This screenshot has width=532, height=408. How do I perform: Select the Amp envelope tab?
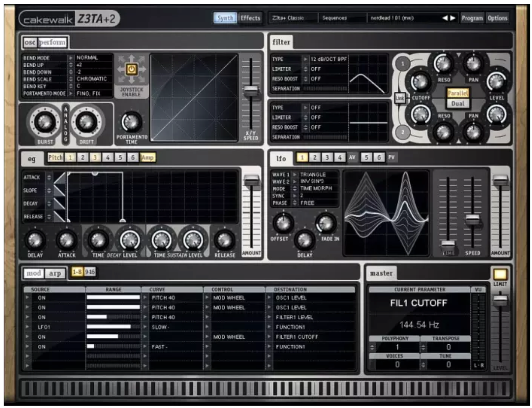coord(147,158)
